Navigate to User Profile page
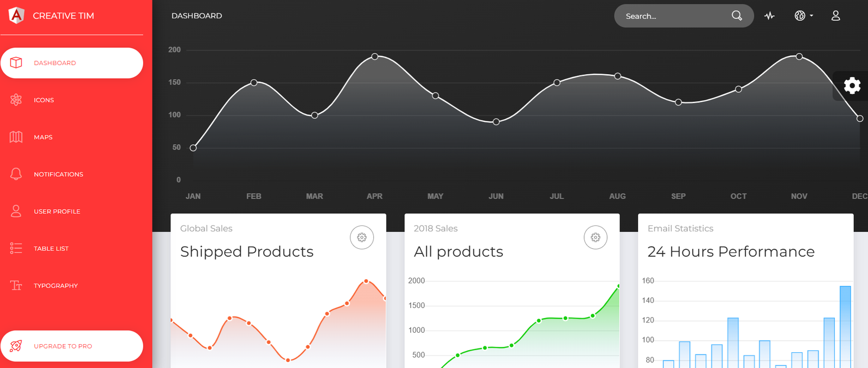Viewport: 868px width, 368px height. [x=72, y=211]
